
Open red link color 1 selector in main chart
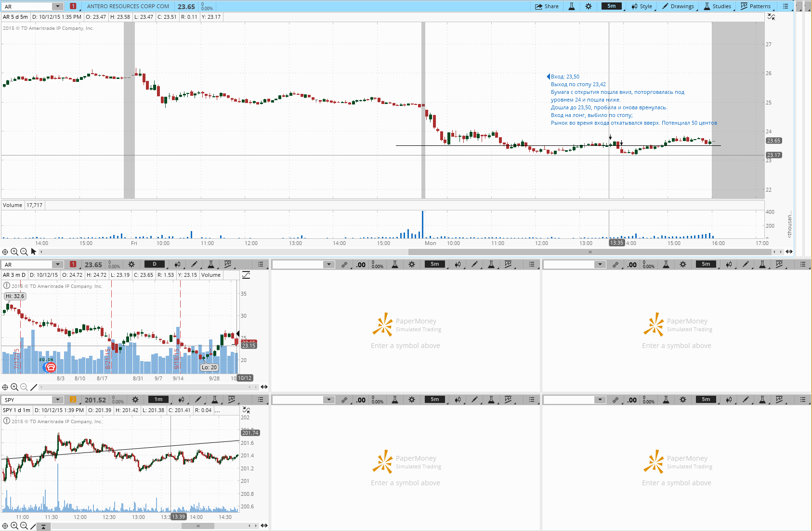coord(73,6)
